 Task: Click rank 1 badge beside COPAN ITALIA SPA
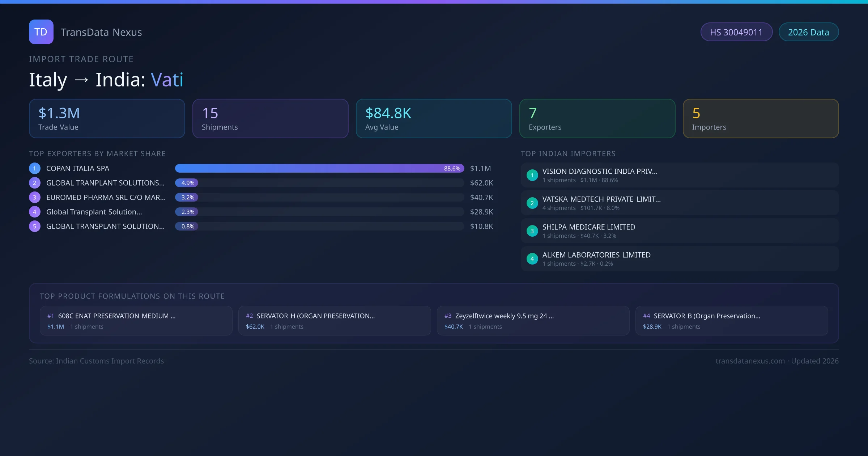click(x=35, y=168)
